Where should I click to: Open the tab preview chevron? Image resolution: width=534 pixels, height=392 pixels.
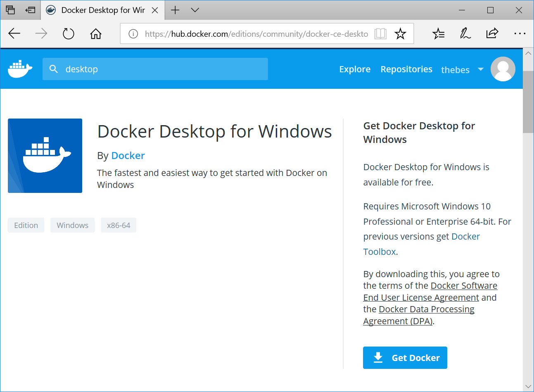pyautogui.click(x=195, y=10)
